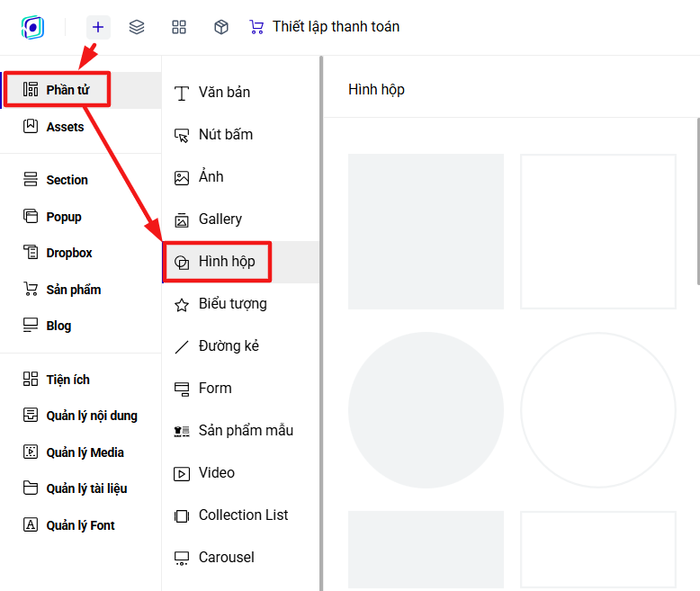Pick the gray filled square shape
This screenshot has height=591, width=700.
426,232
